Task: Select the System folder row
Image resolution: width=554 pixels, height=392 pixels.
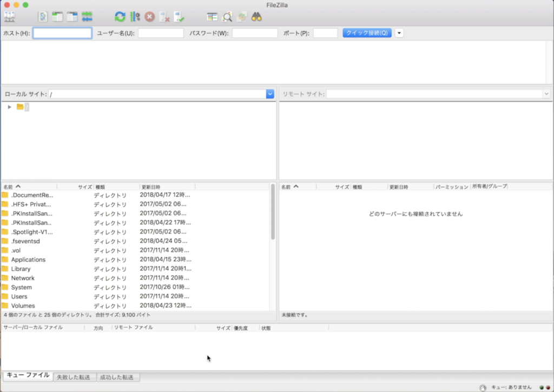Action: pos(135,287)
